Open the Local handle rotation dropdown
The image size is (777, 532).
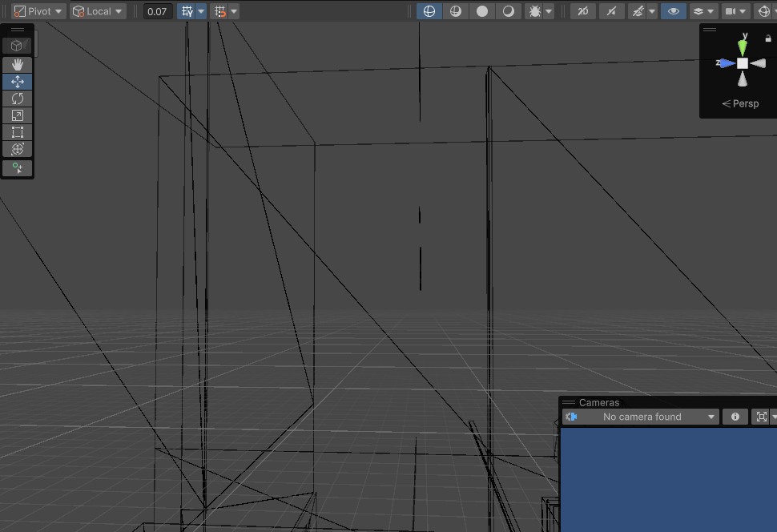coord(98,11)
